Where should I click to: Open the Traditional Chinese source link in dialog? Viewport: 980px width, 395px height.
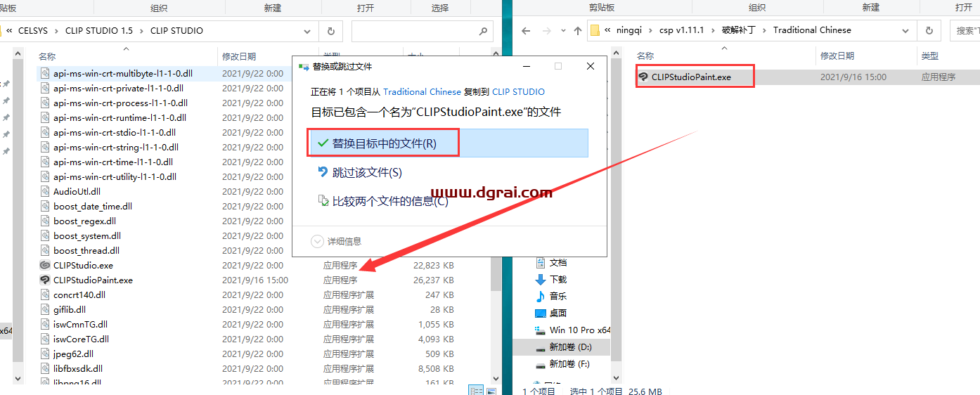point(422,92)
